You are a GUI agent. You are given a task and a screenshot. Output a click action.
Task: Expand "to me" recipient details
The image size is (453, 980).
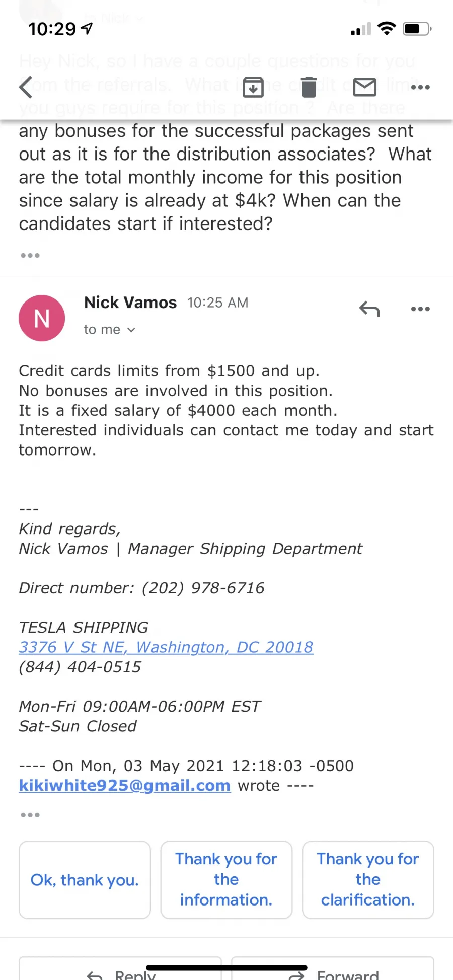click(x=110, y=330)
